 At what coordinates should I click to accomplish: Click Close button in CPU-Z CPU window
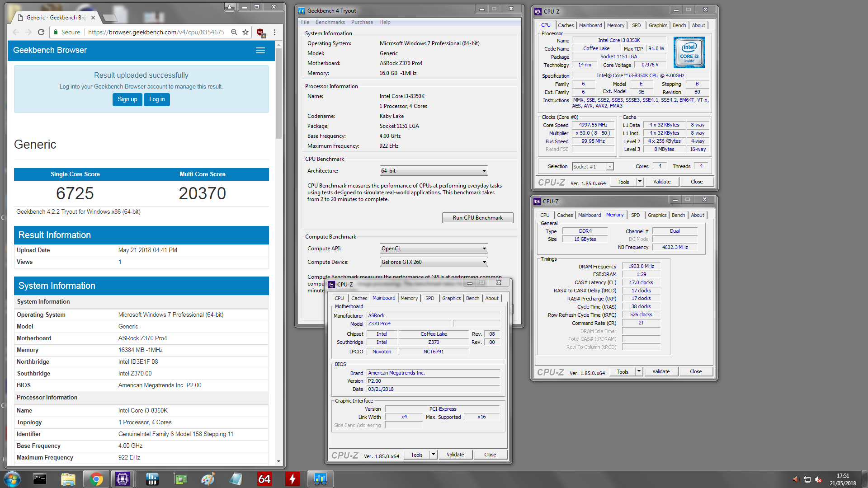[x=697, y=182]
